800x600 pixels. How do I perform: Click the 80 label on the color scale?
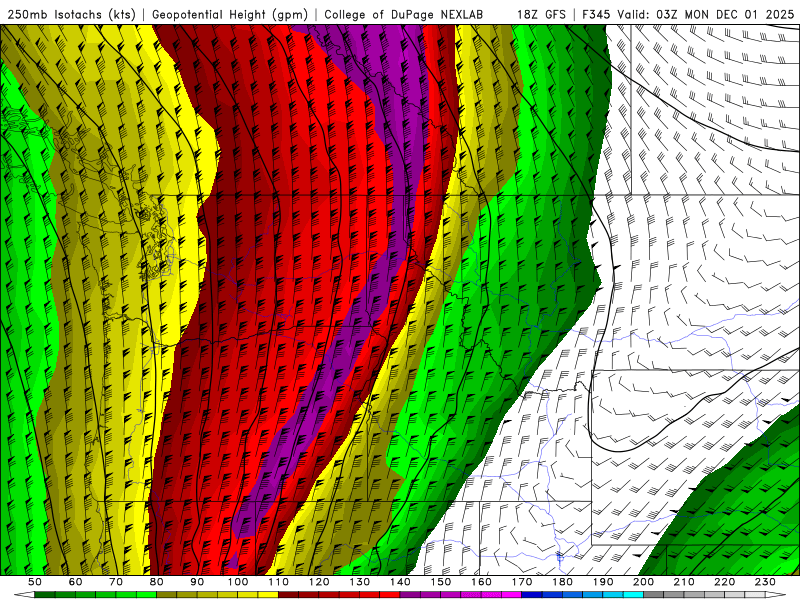click(157, 582)
